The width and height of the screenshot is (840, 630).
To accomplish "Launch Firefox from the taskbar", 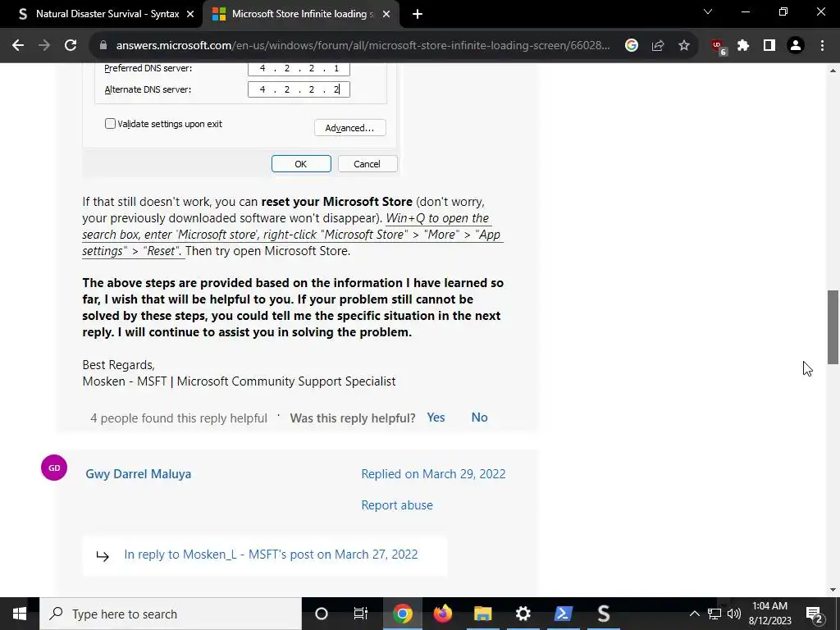I will pyautogui.click(x=442, y=614).
